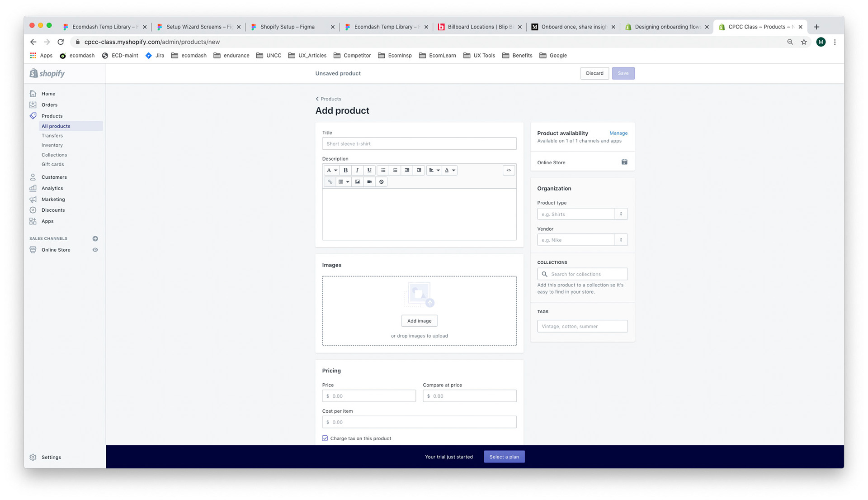Image resolution: width=868 pixels, height=500 pixels.
Task: Click the clear formatting icon
Action: pyautogui.click(x=382, y=182)
